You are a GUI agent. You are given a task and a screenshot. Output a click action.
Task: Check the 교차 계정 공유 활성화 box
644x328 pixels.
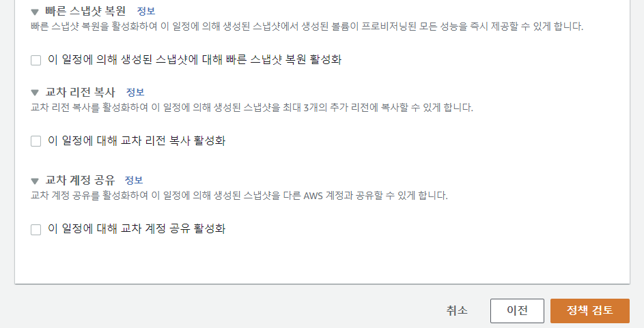pos(36,229)
